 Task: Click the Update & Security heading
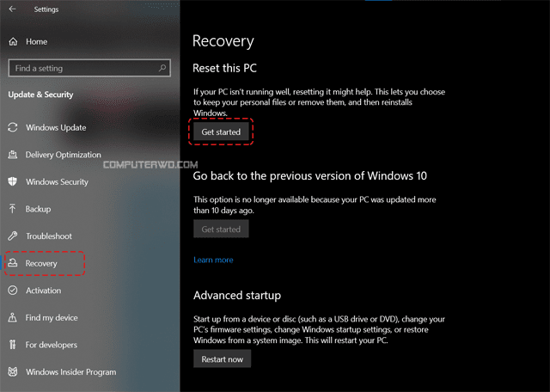[x=40, y=95]
